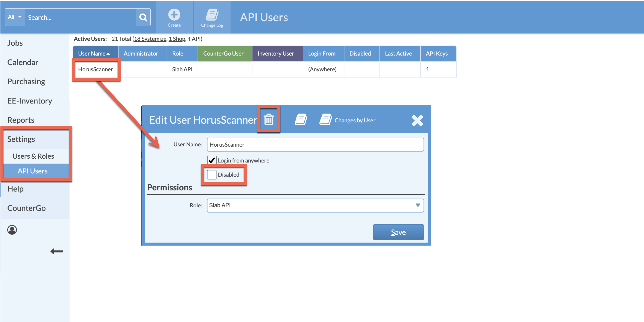Image resolution: width=644 pixels, height=322 pixels.
Task: Open the change log book icon beside the trash
Action: click(301, 120)
